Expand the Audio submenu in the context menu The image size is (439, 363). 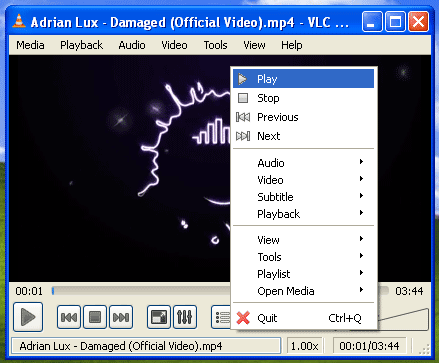click(x=303, y=163)
